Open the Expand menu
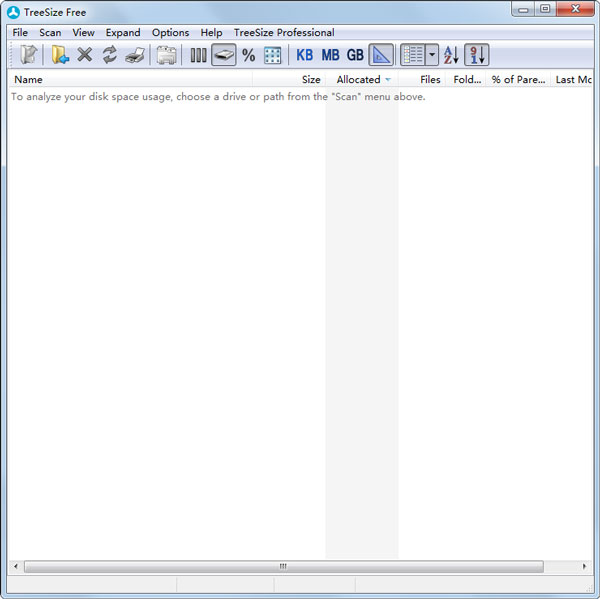 tap(123, 33)
